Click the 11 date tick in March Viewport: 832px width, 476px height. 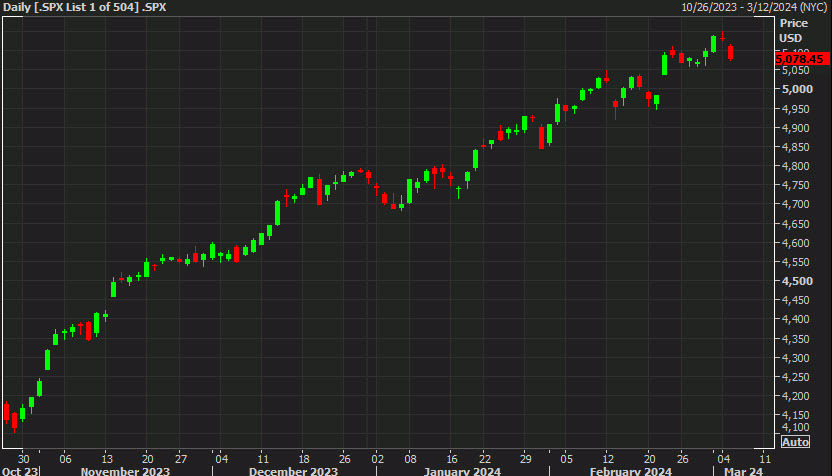[x=765, y=459]
